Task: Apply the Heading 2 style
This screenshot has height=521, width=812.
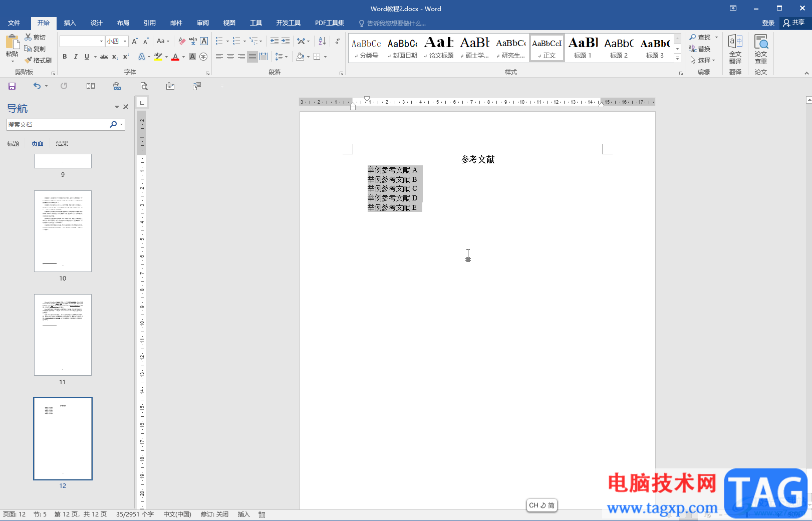Action: tap(619, 48)
